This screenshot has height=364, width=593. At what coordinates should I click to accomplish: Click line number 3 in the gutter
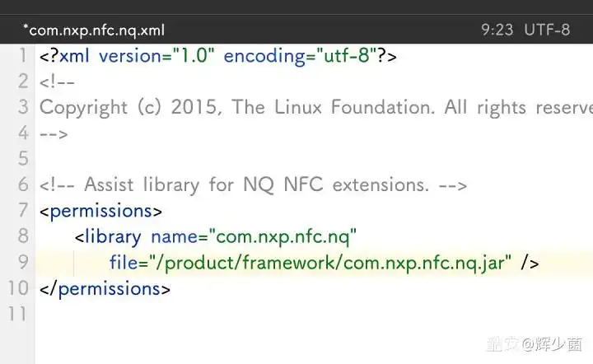pos(22,107)
